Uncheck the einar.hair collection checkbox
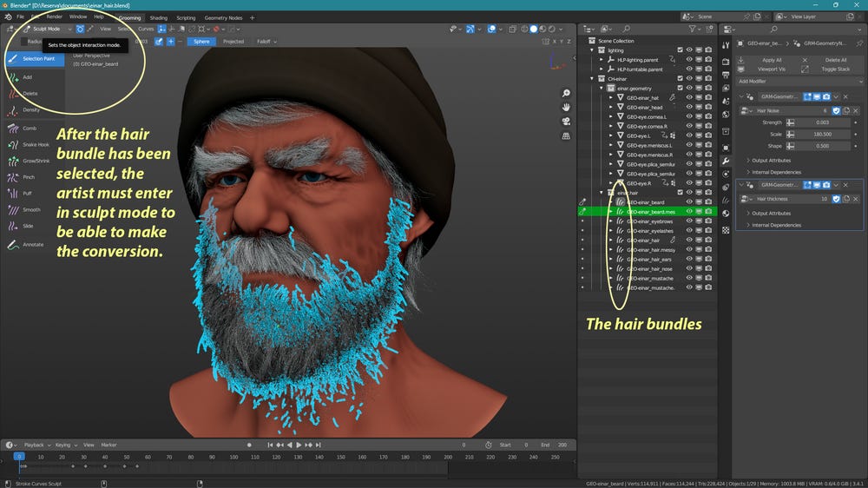Screen dimensions: 868x488 click(x=681, y=192)
